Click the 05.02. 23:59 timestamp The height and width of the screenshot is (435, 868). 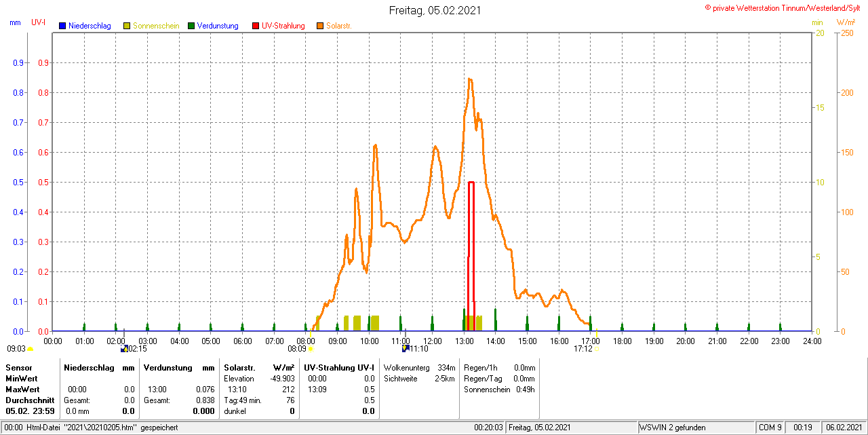[x=30, y=411]
